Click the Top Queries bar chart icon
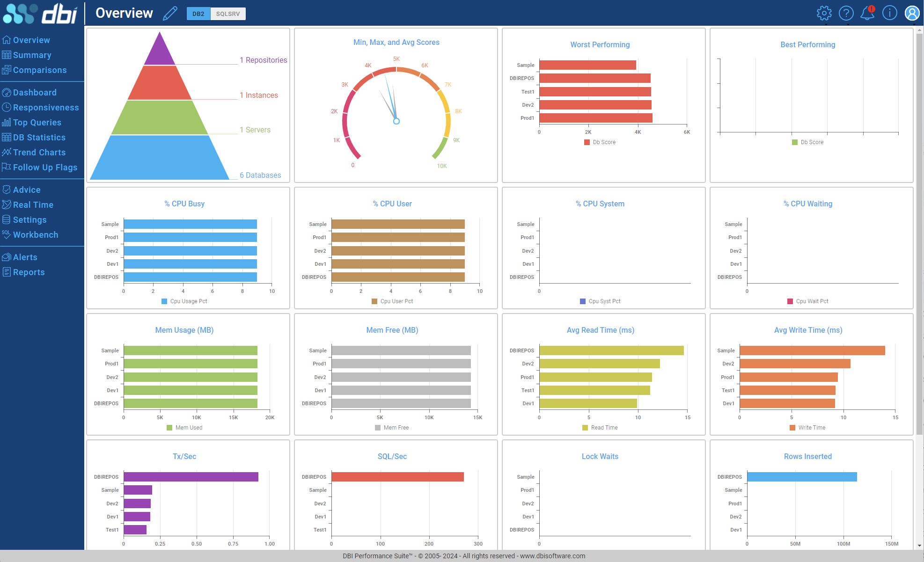Screen dimensions: 924x562 [x=6, y=122]
